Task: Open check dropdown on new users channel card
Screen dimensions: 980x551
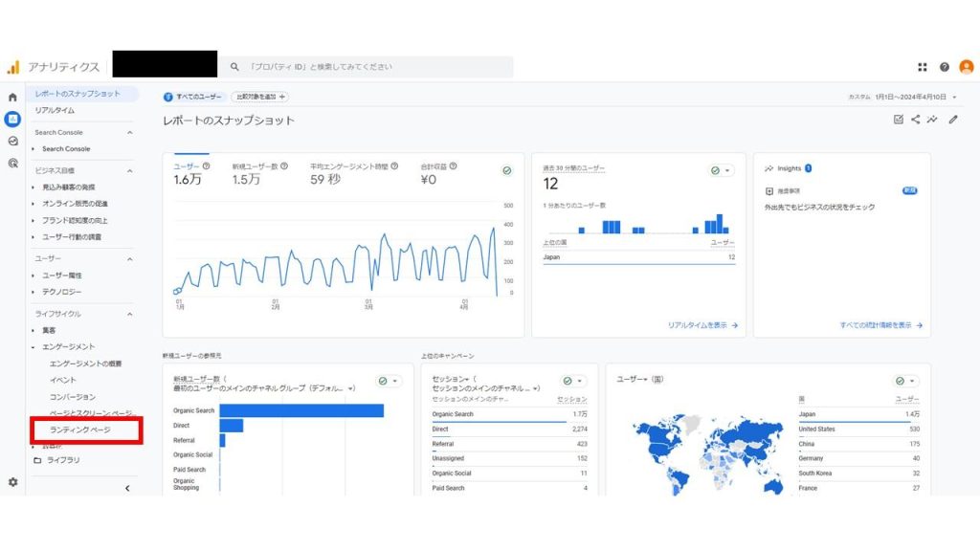Action: (x=389, y=381)
